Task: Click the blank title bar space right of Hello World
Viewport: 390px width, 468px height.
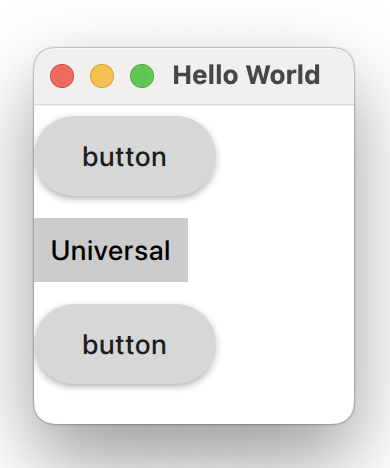Action: pos(337,76)
